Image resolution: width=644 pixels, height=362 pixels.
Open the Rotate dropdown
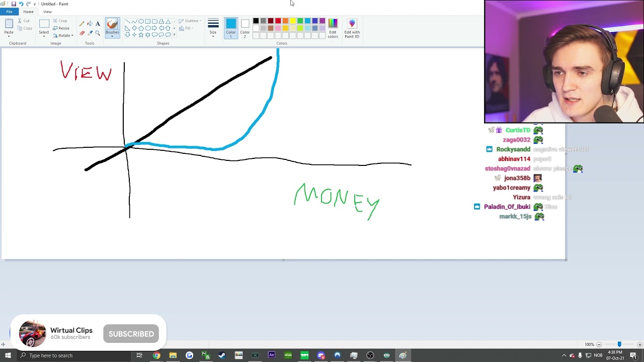pos(63,36)
